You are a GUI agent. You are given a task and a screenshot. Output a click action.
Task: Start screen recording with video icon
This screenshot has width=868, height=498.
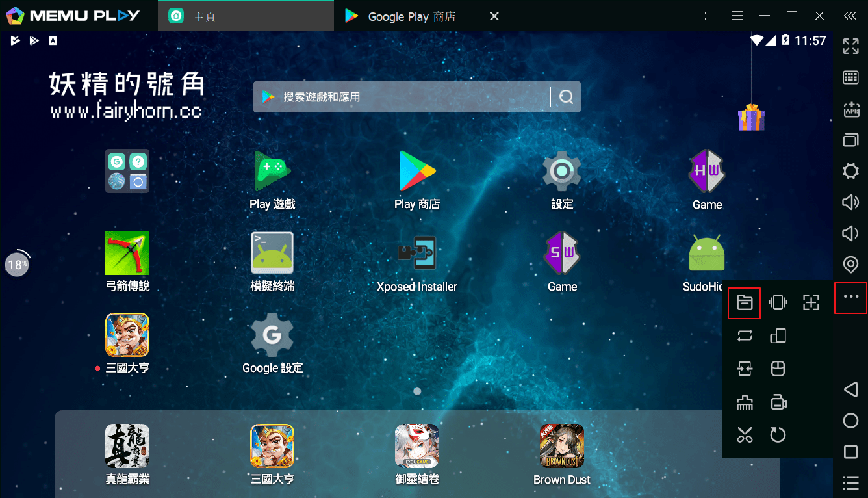pos(778,403)
